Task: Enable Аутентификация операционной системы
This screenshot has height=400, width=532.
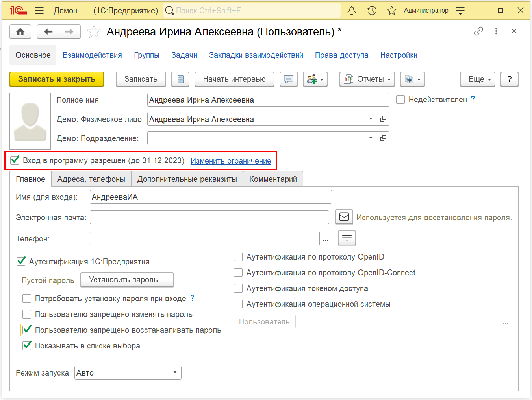Action: (238, 304)
